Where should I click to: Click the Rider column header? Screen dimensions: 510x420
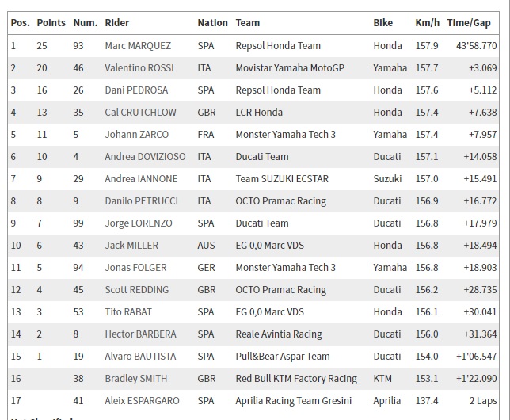pos(116,23)
